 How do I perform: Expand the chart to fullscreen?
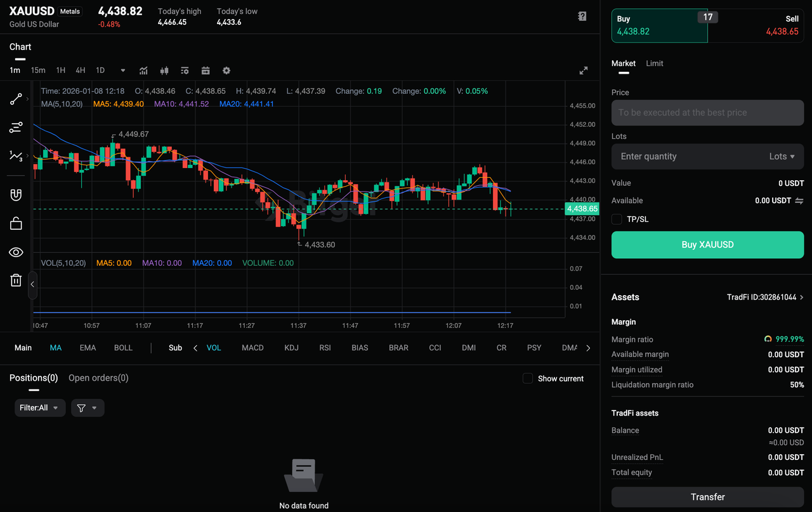[583, 70]
